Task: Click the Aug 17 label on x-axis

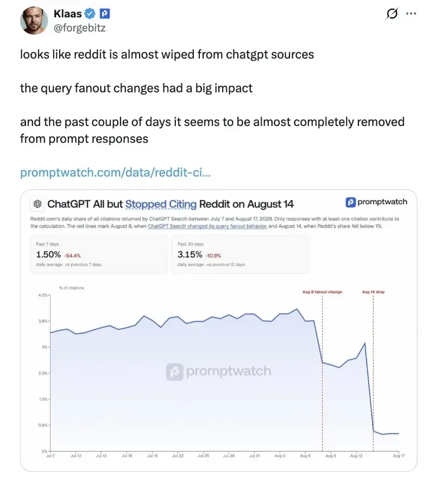Action: [399, 456]
